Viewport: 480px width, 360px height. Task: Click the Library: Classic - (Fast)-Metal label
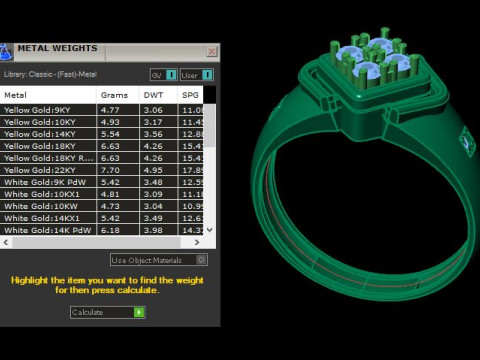pos(50,74)
